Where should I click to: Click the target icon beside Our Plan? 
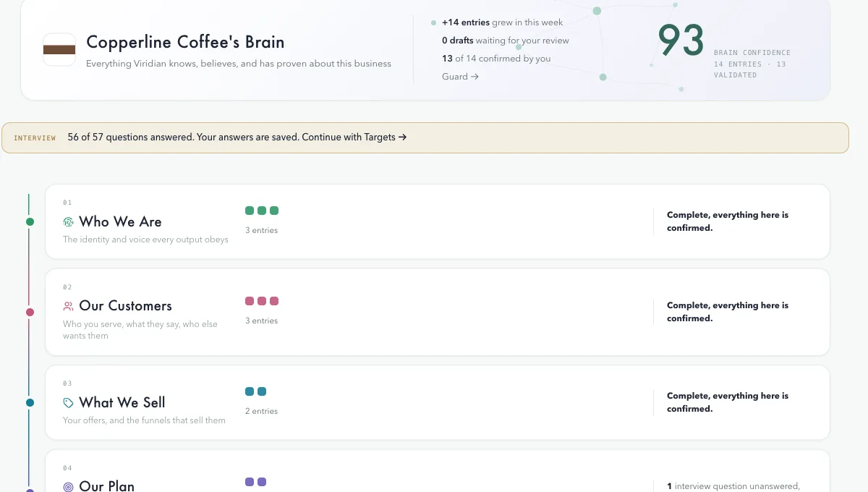[69, 487]
